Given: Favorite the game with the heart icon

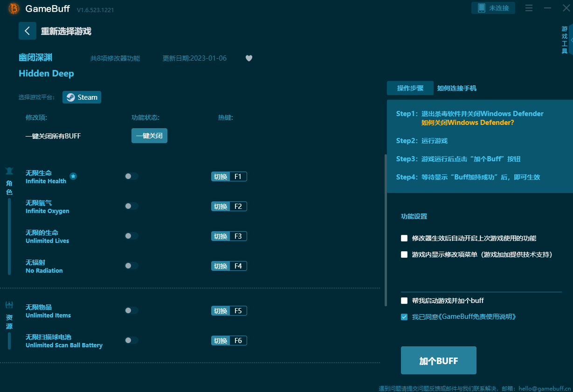Looking at the screenshot, I should [249, 58].
